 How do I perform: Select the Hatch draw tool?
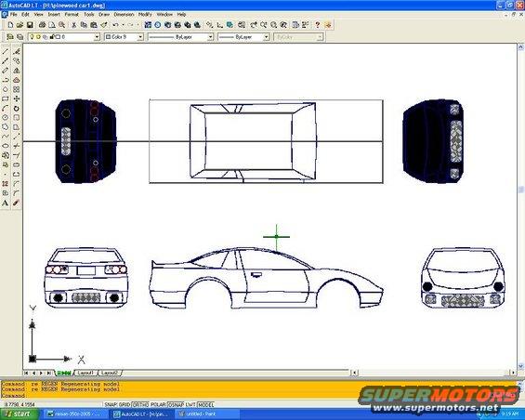[5, 184]
